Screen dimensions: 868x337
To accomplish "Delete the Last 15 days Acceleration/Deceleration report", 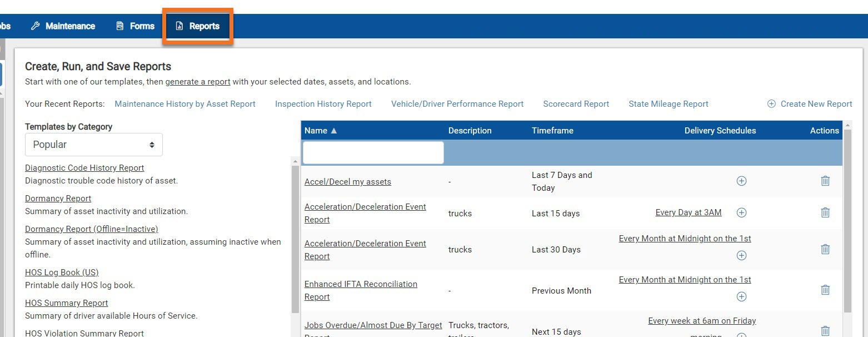I will pos(825,212).
